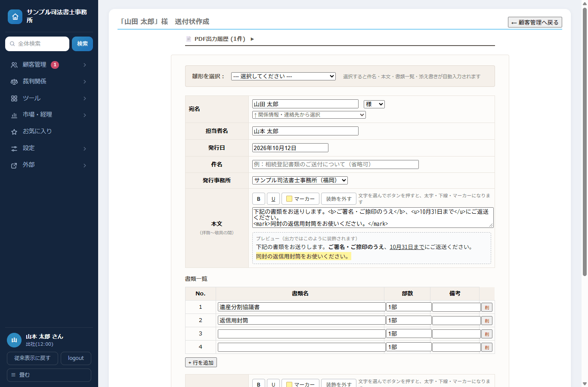
Task: Delete empty row 4 with 削 icon
Action: (487, 347)
